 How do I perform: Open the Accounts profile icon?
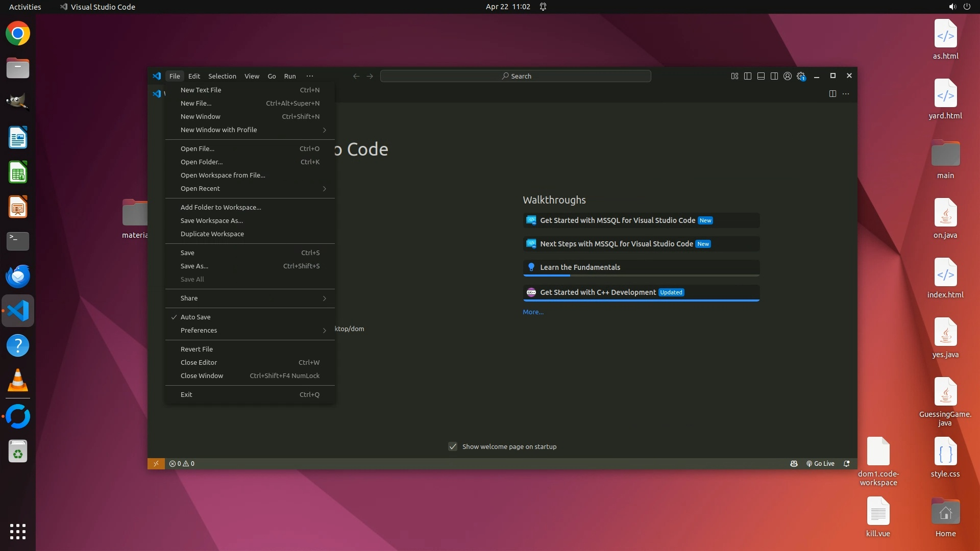[788, 76]
